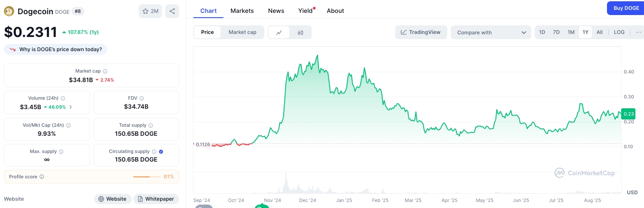
Task: Click the $0.2311 price value
Action: [x=31, y=32]
